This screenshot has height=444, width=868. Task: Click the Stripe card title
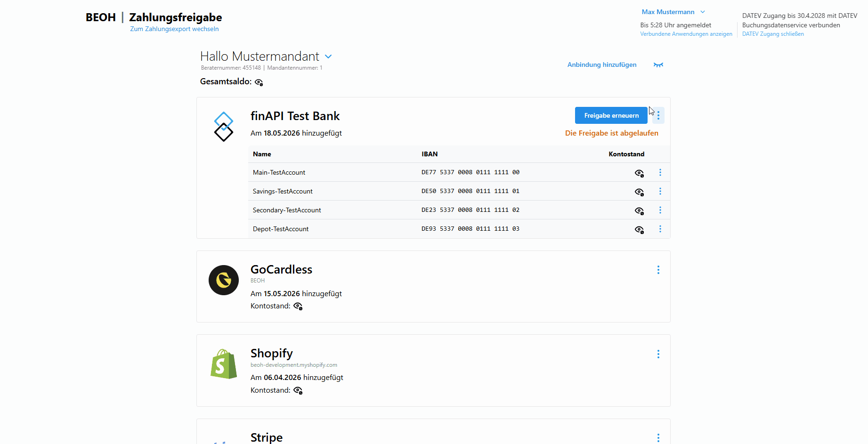267,437
